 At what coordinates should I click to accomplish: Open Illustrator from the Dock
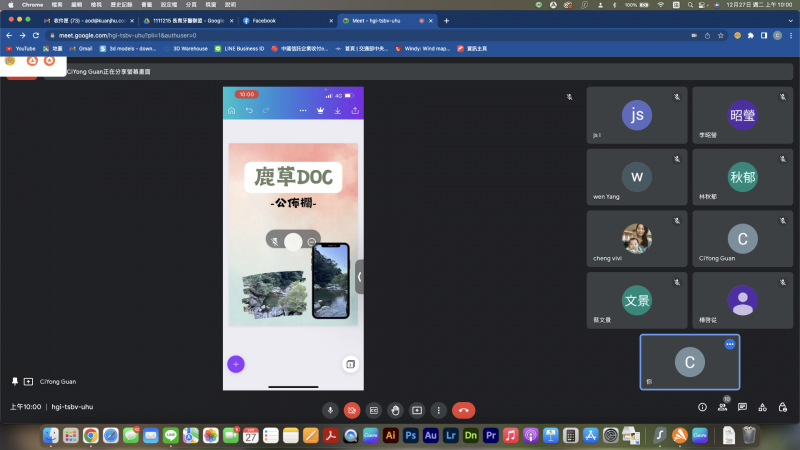(390, 435)
